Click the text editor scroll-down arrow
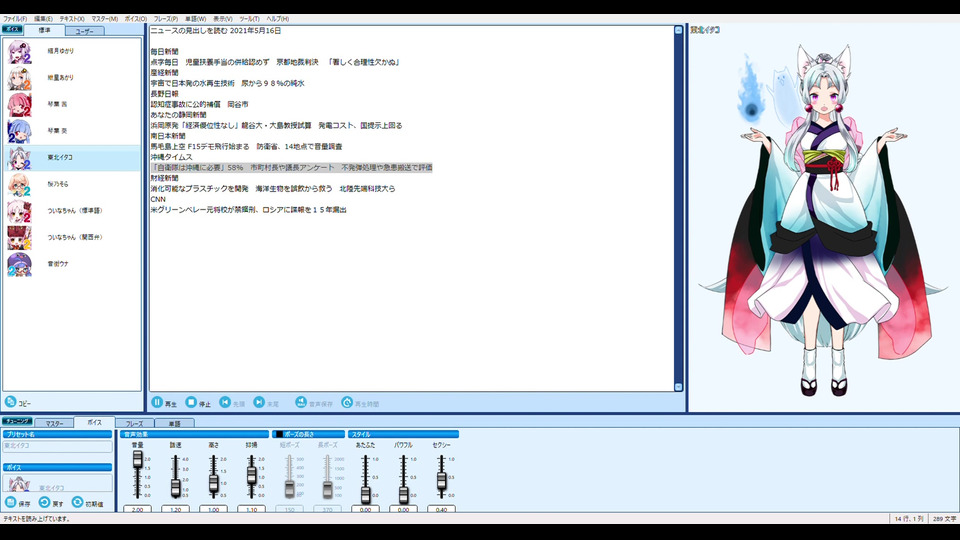 678,387
